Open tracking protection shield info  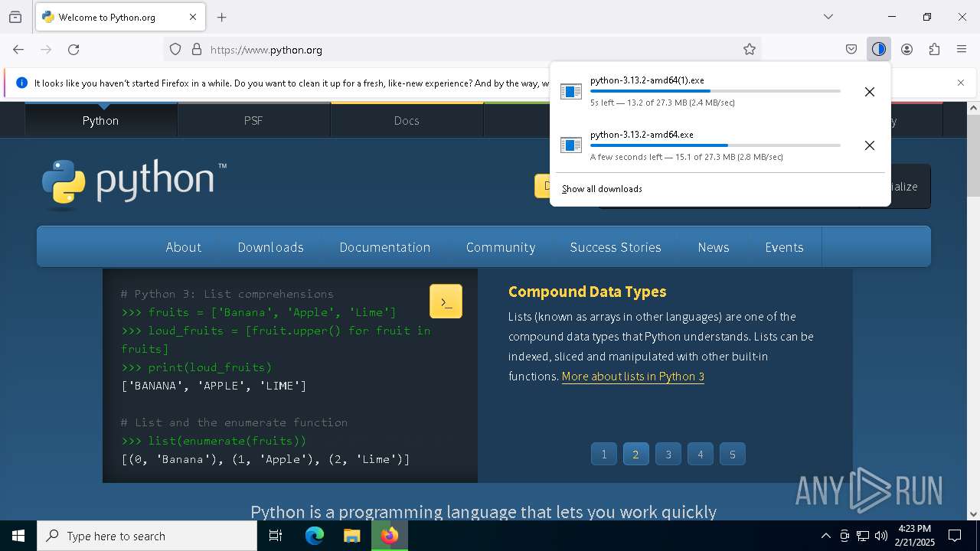(175, 50)
